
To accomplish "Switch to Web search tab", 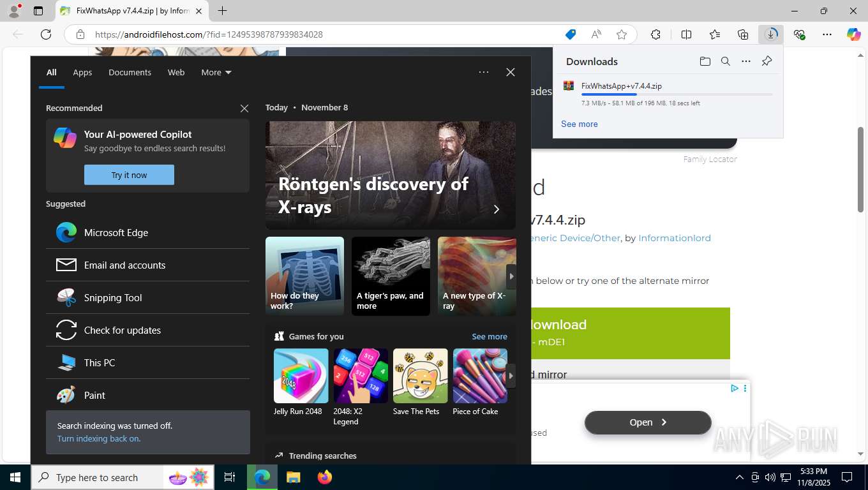I will pyautogui.click(x=176, y=72).
